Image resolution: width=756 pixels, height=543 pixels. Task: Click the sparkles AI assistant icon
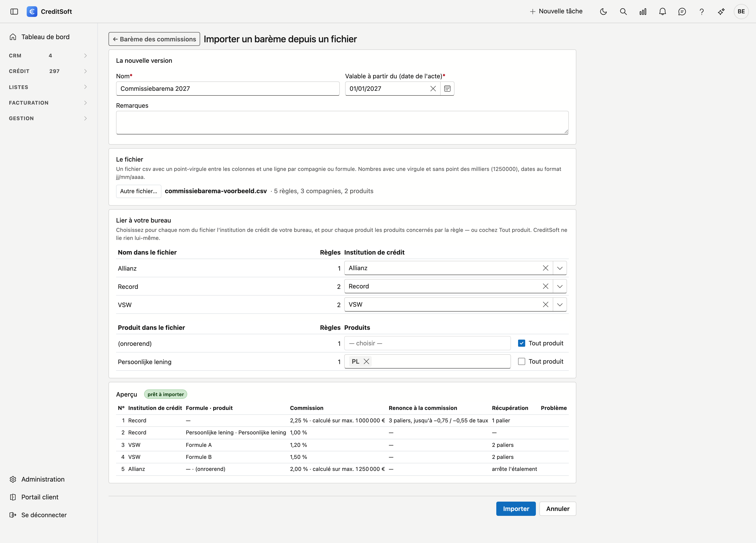click(x=721, y=12)
